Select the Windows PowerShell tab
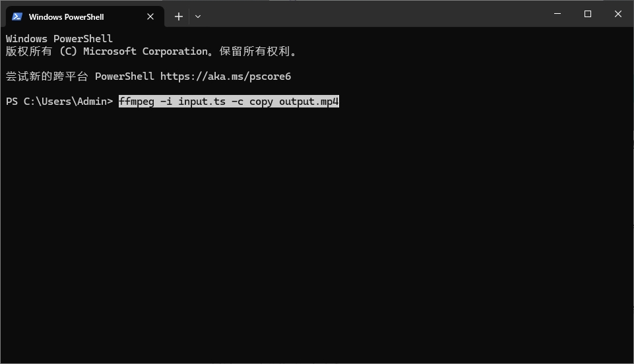 pyautogui.click(x=85, y=16)
